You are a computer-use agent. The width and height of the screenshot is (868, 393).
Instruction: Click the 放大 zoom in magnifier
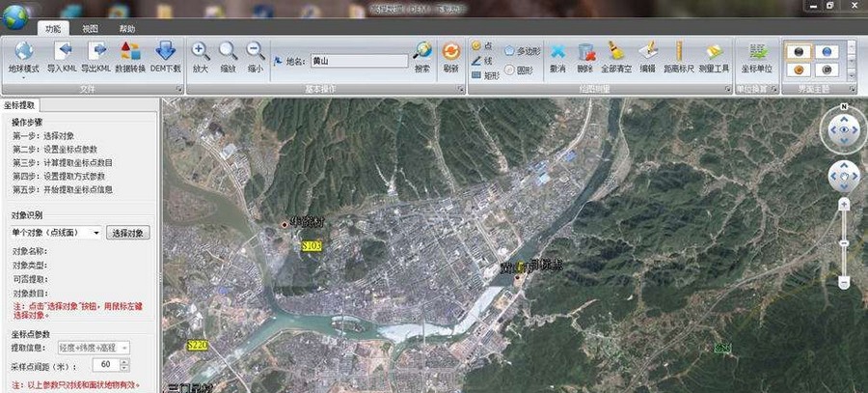201,52
